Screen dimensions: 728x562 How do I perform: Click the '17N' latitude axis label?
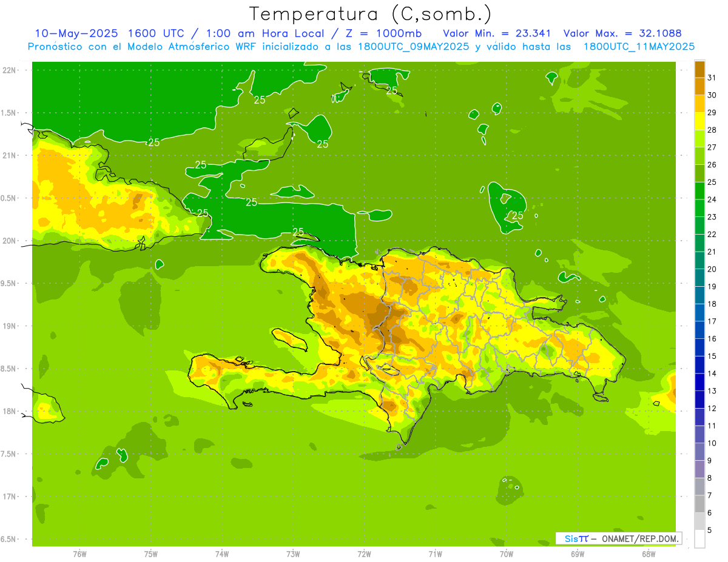pyautogui.click(x=10, y=497)
